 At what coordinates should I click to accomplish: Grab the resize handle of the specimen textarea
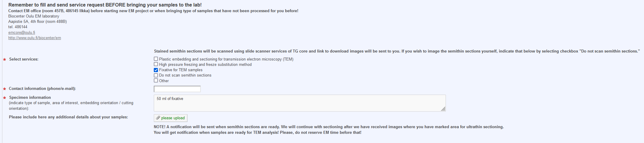443,109
